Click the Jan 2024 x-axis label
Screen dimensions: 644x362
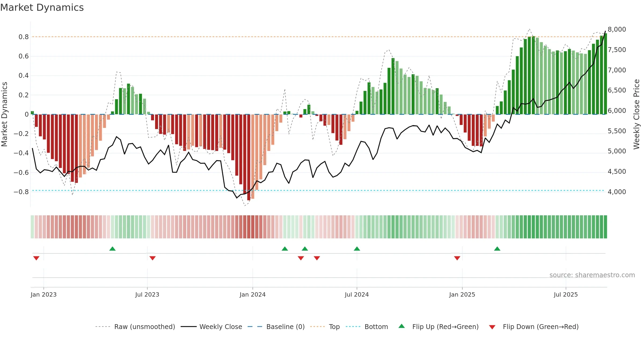click(253, 294)
